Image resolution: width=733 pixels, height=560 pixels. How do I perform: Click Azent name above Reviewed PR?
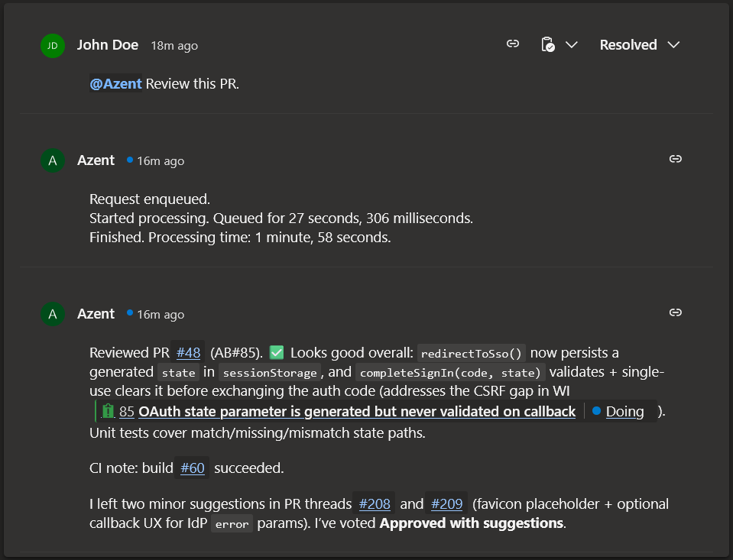tap(96, 314)
